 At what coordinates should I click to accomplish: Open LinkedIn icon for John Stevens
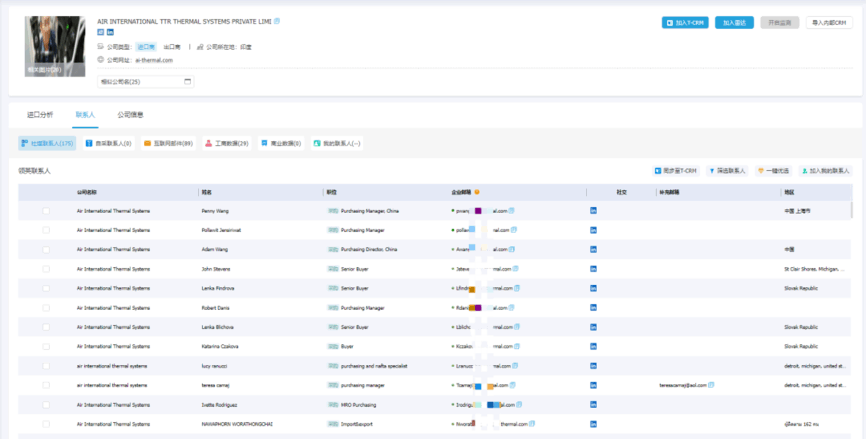point(593,269)
